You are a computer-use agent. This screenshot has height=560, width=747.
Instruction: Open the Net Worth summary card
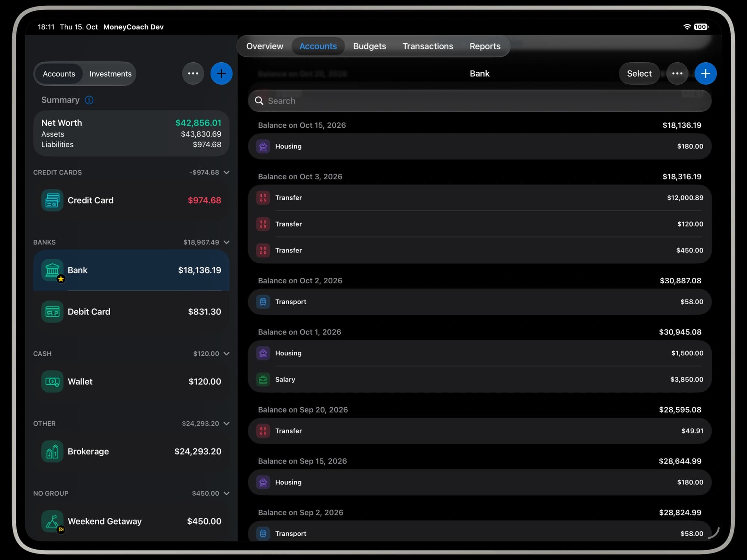point(131,133)
